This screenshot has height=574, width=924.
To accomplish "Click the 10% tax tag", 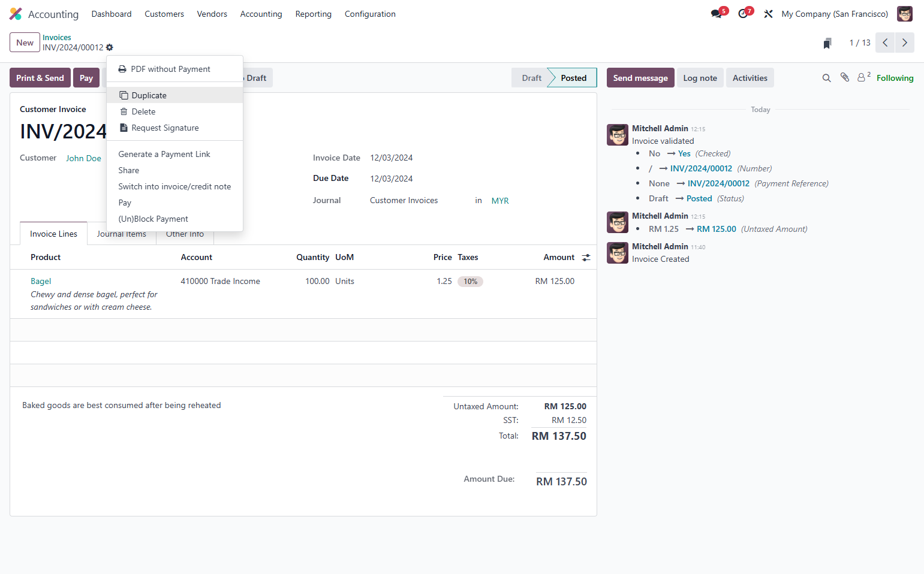I will pyautogui.click(x=470, y=282).
